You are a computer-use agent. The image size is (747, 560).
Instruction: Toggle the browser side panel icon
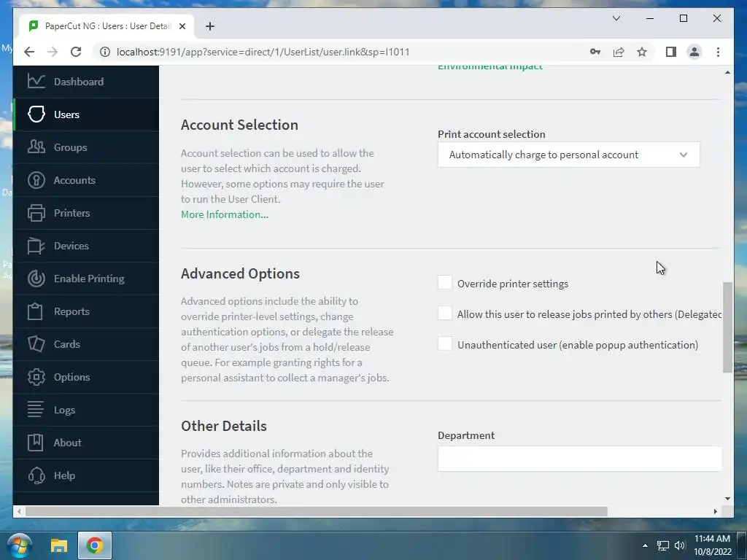click(x=671, y=52)
